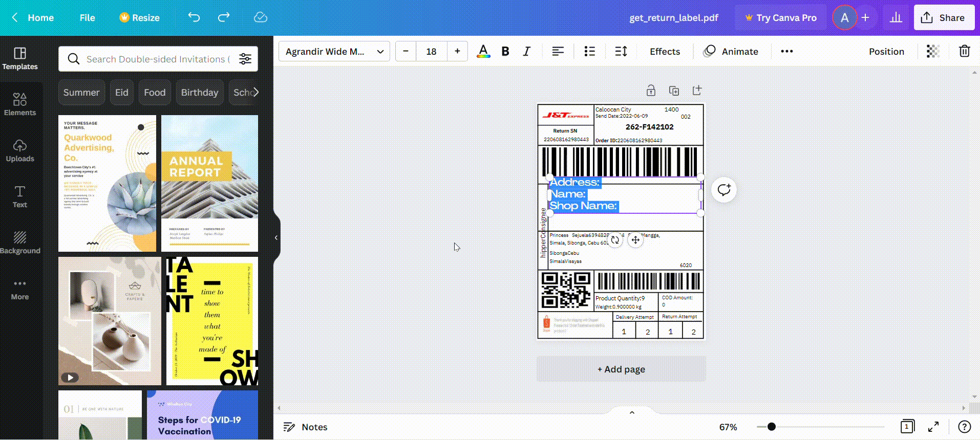Select the Birthday category chip
Image resolution: width=980 pixels, height=440 pixels.
[200, 92]
